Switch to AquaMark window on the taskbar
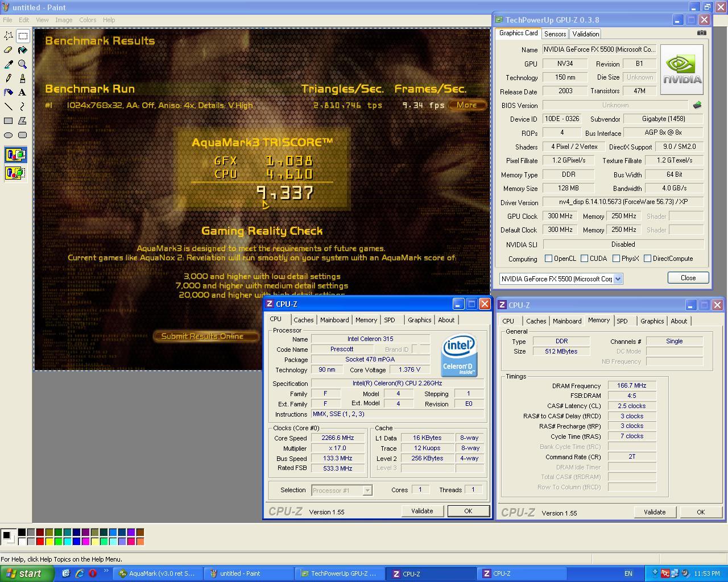Viewport: 728px width, 582px height. (x=157, y=573)
